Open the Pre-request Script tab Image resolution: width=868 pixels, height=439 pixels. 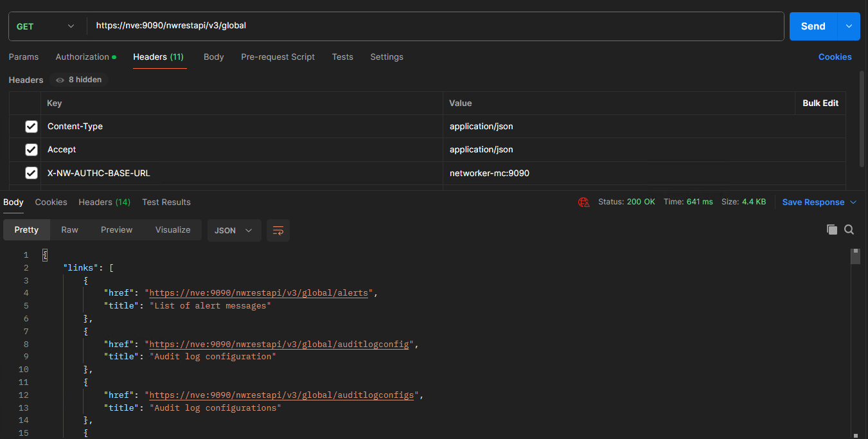tap(278, 57)
